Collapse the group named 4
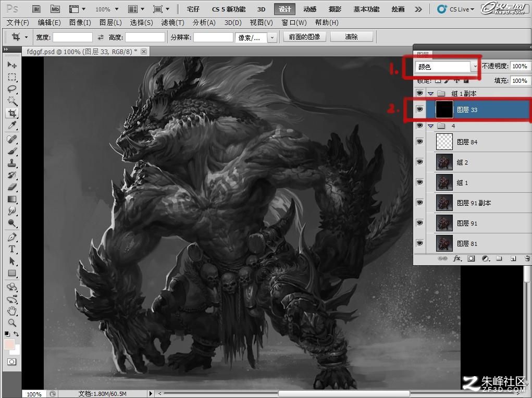 pos(431,126)
